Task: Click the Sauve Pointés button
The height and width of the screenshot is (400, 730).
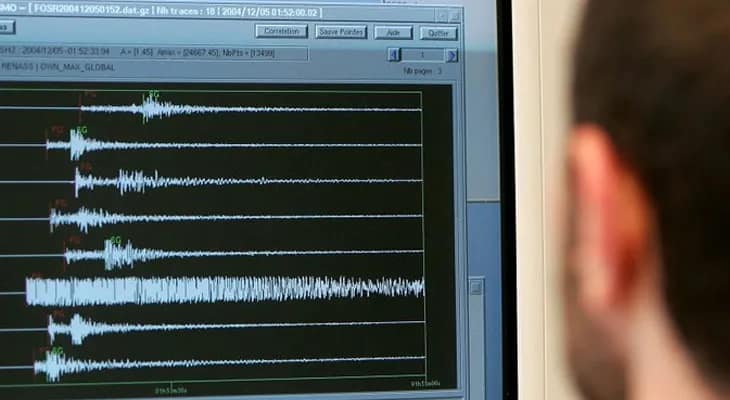Action: pyautogui.click(x=341, y=32)
